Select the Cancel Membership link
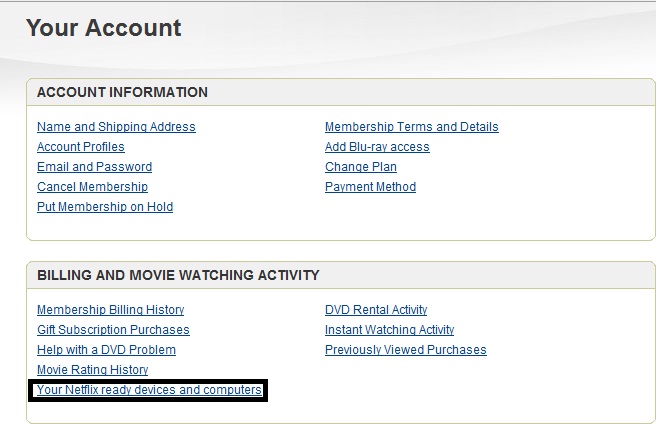Screen dimensions: 656x424 coord(92,187)
